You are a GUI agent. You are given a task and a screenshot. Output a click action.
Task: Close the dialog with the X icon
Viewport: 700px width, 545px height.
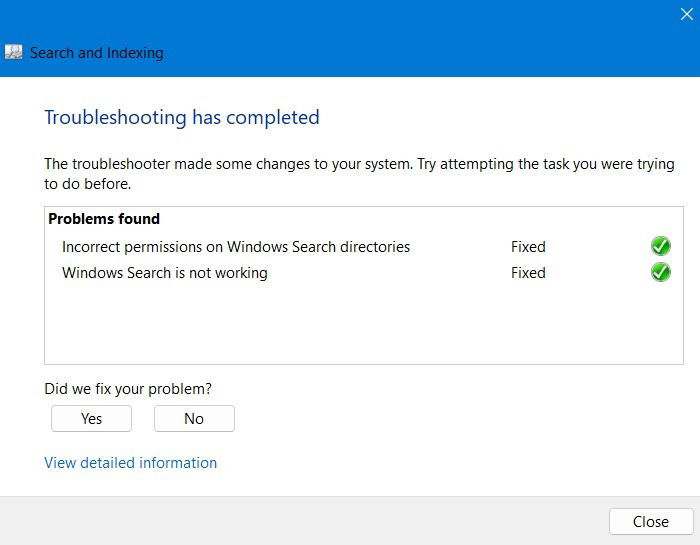[686, 14]
